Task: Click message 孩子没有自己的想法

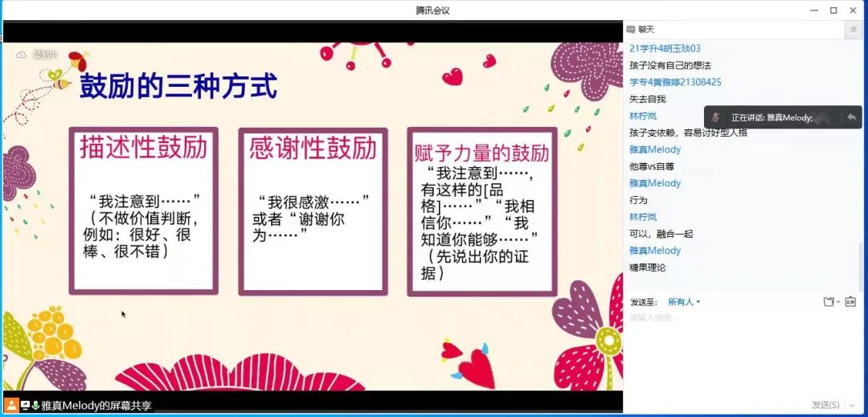Action: click(x=669, y=65)
